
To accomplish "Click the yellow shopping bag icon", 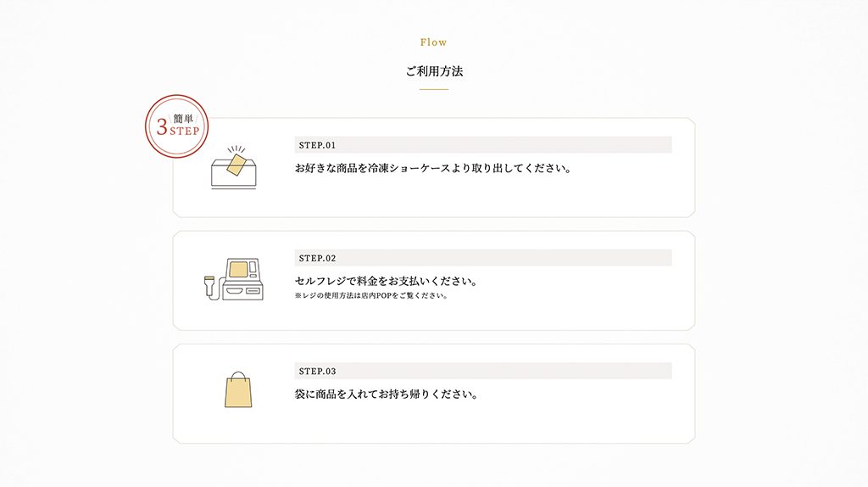I will point(238,389).
